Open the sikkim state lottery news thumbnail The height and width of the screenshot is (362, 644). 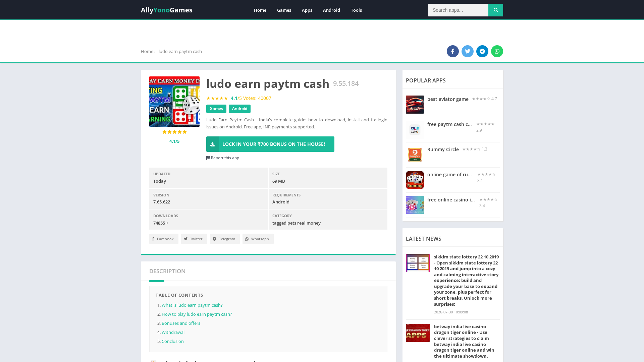tap(418, 263)
